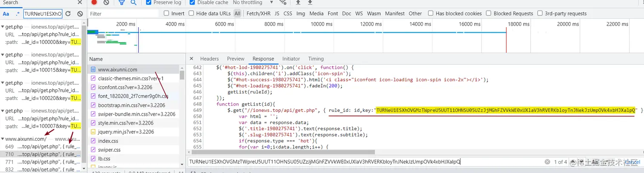Select index.css request
Viewport: 644px width, 173px height.
[134, 141]
